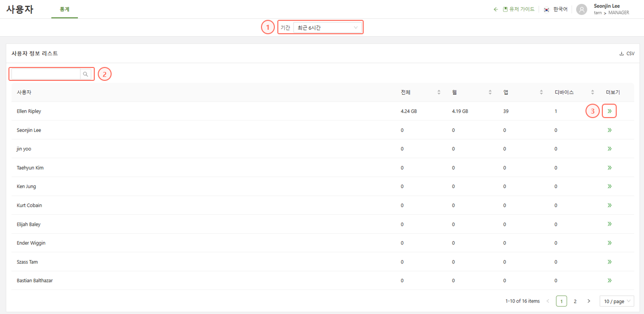
Task: Open more details for Ender Wiggin
Action: (x=609, y=243)
